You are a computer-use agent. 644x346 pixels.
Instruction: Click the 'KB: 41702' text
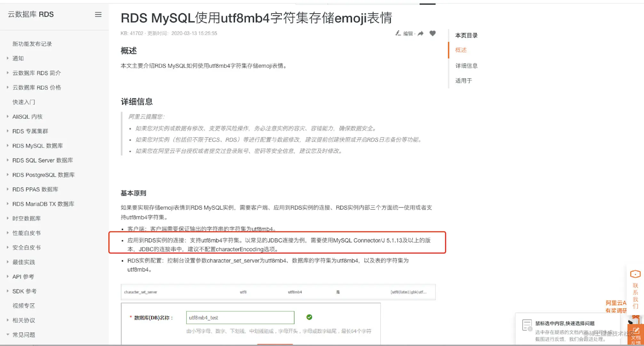(x=132, y=33)
